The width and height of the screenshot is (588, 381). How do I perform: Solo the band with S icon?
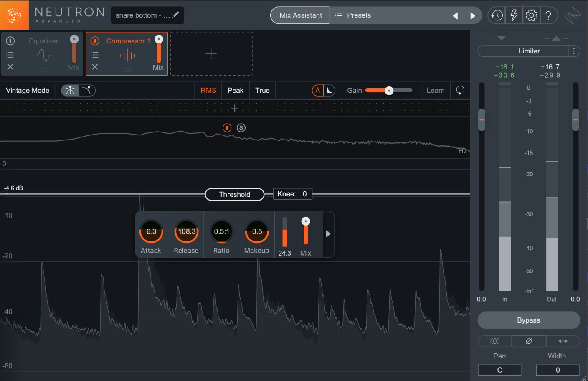241,128
